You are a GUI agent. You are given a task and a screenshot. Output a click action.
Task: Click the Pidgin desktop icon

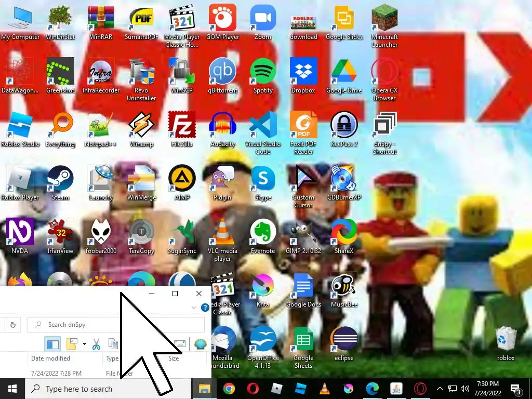coord(222,183)
